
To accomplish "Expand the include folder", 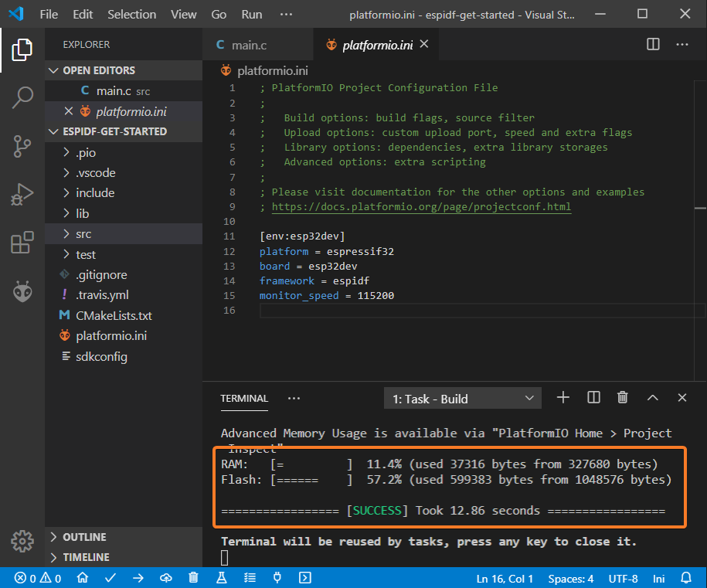I will click(124, 193).
